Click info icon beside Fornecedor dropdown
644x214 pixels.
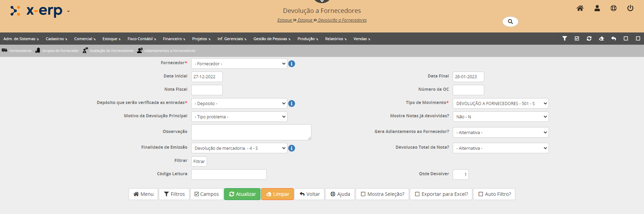click(x=292, y=64)
